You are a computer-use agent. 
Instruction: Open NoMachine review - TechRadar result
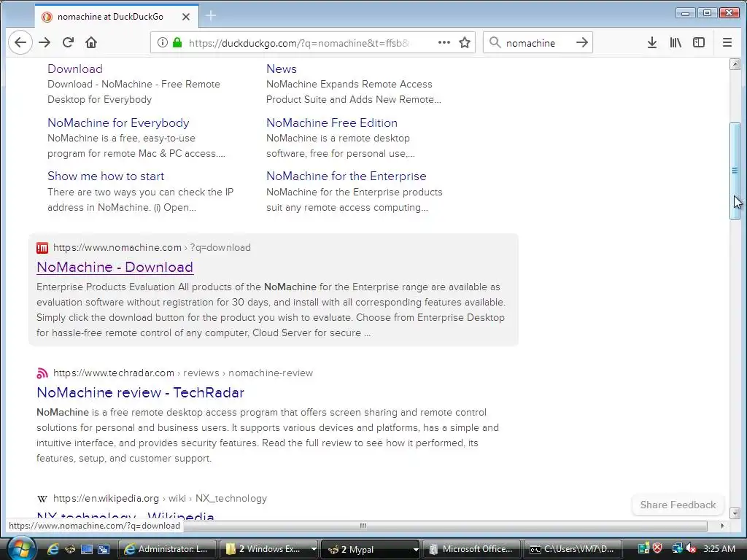point(140,392)
